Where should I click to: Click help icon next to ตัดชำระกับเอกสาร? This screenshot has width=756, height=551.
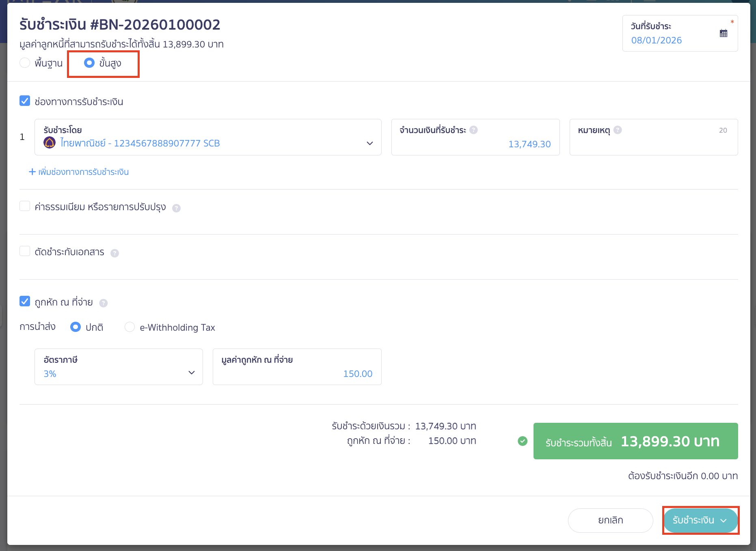coord(115,253)
